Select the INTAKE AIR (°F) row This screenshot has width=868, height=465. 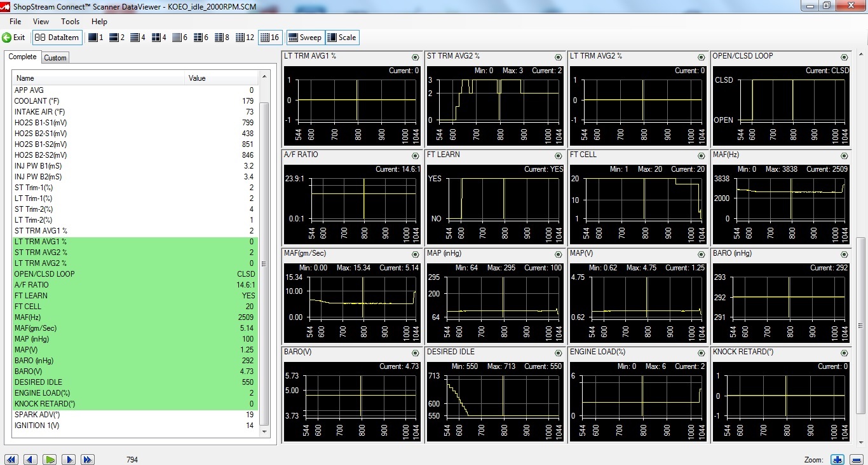pyautogui.click(x=135, y=112)
